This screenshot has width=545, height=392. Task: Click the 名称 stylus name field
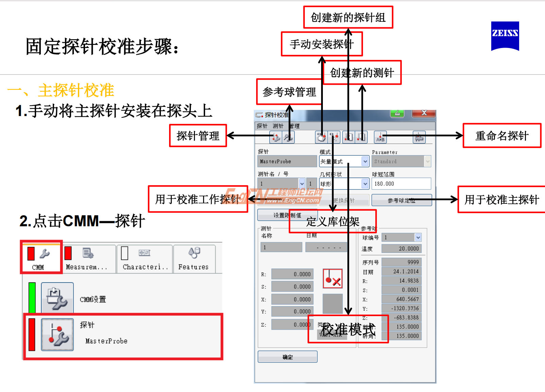pos(281,247)
